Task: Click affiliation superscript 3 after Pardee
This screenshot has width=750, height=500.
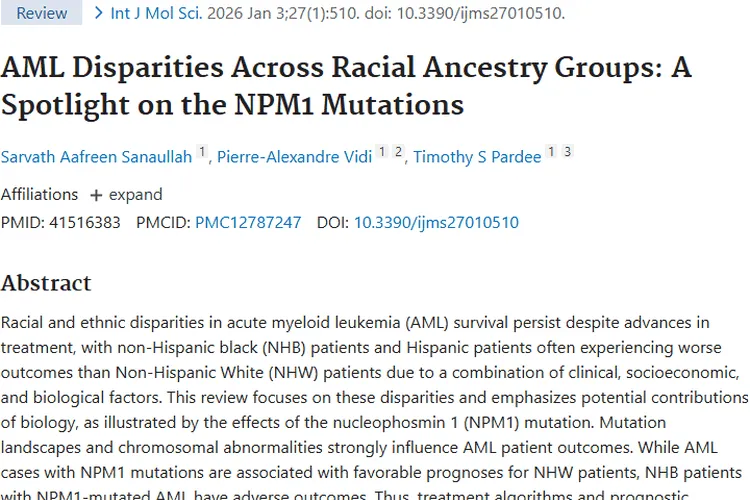Action: [x=567, y=152]
